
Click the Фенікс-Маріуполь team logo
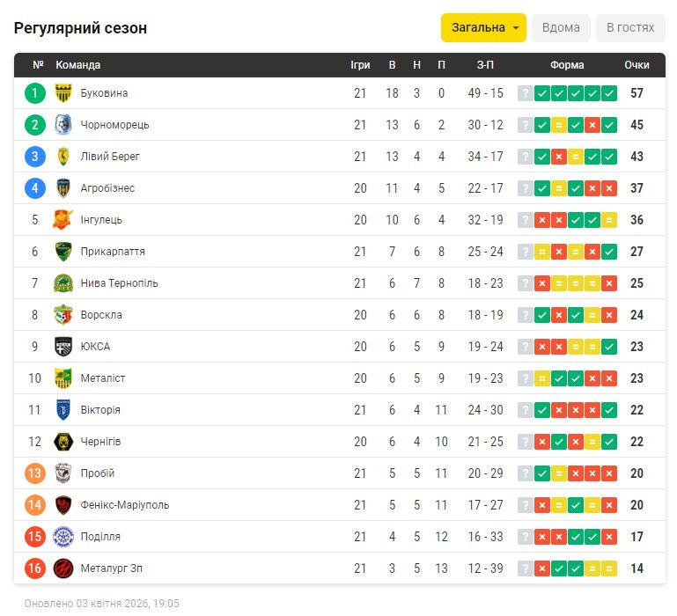click(x=63, y=505)
